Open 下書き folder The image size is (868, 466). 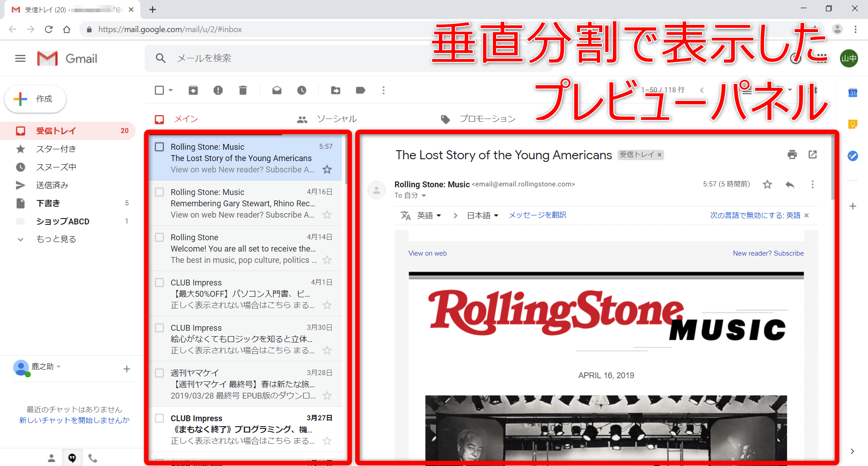point(68,203)
